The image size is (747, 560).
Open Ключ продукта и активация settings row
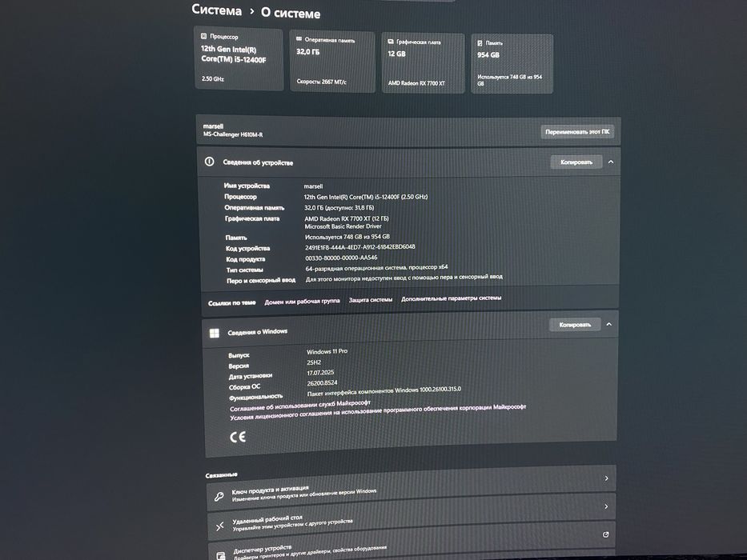(412, 487)
